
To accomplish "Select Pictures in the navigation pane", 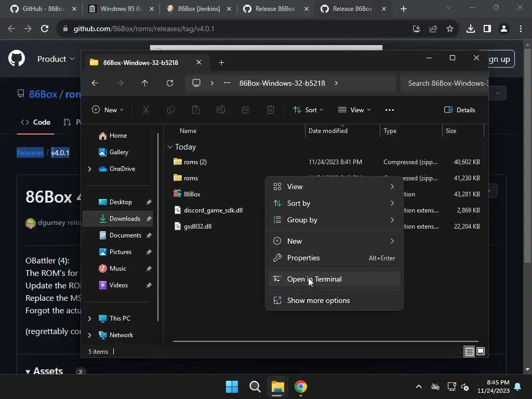I will click(x=118, y=252).
